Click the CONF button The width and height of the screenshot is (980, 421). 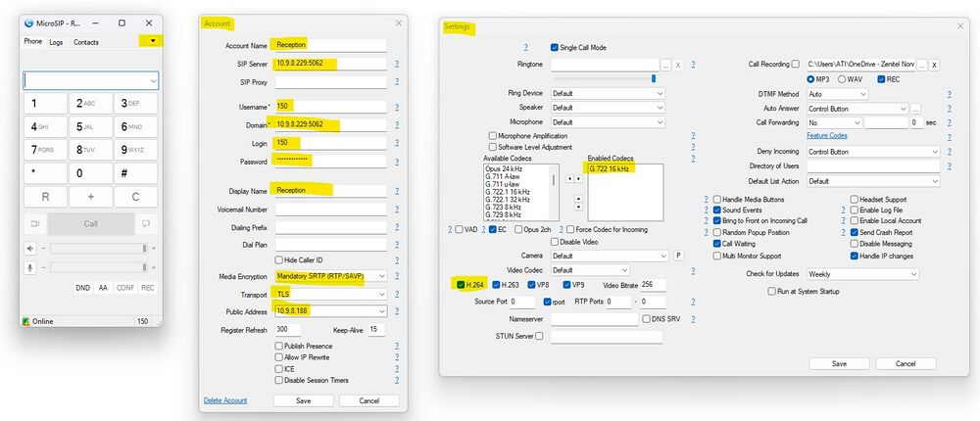[x=125, y=288]
